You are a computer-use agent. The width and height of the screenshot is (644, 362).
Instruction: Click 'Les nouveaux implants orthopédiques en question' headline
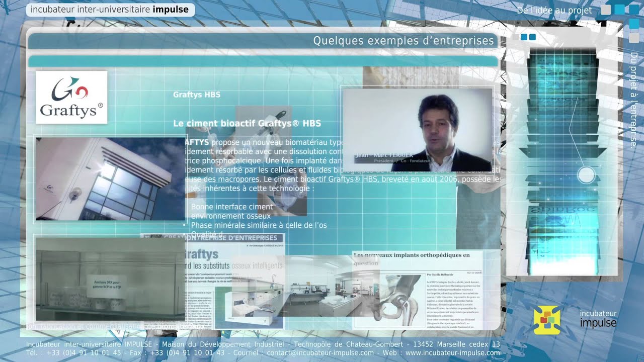click(x=412, y=259)
